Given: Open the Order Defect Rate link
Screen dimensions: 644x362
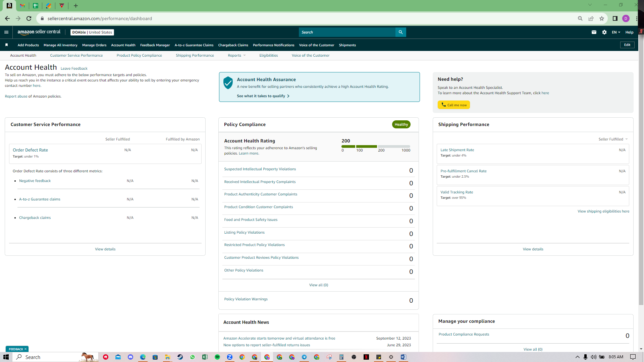Looking at the screenshot, I should coord(31,150).
